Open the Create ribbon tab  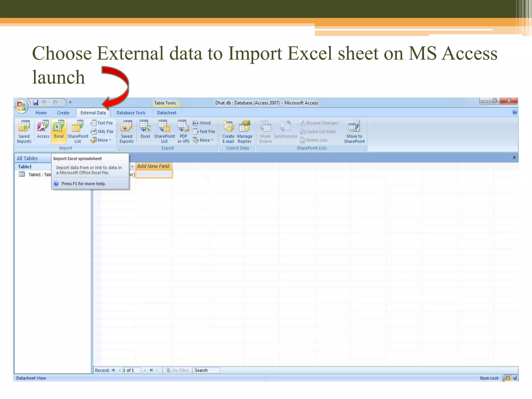tap(63, 113)
